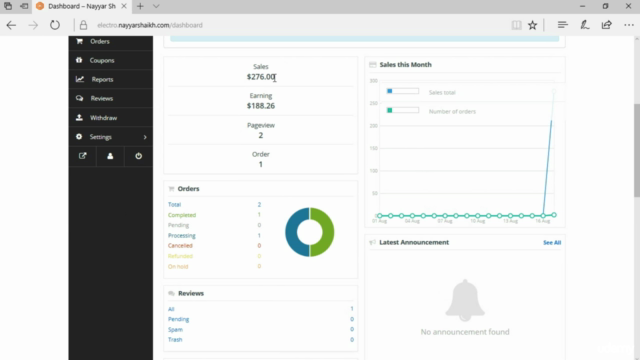Viewport: 640px width, 360px height.
Task: Click the add notes pen icon
Action: pos(585,25)
